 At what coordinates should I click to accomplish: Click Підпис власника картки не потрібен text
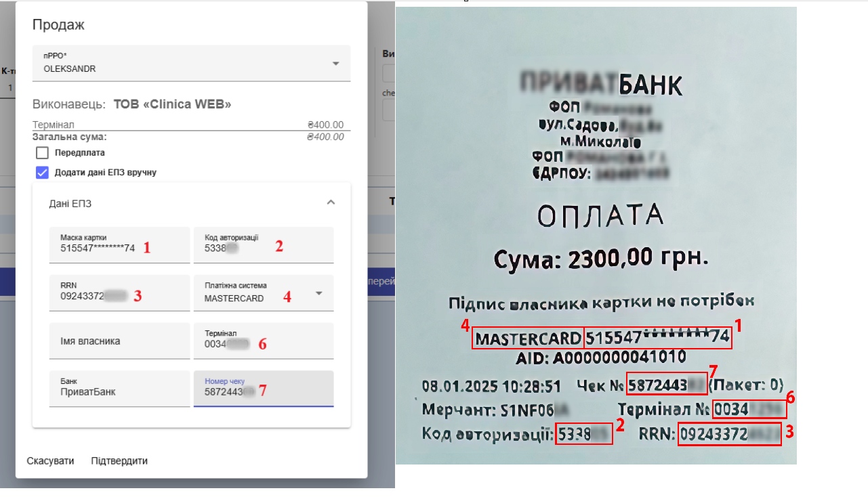(x=601, y=301)
